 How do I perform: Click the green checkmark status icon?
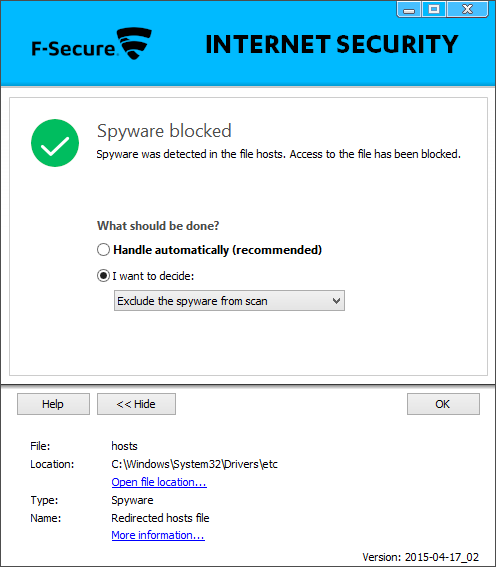55,143
